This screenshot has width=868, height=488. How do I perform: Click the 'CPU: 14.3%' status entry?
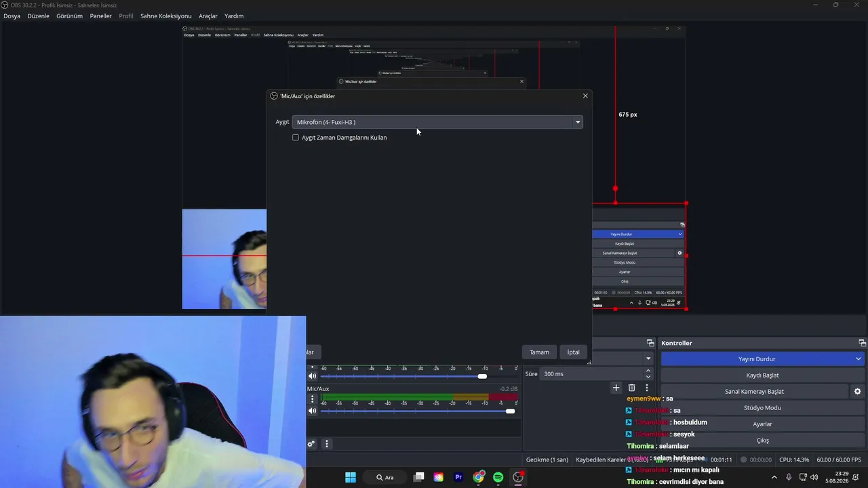pyautogui.click(x=794, y=460)
